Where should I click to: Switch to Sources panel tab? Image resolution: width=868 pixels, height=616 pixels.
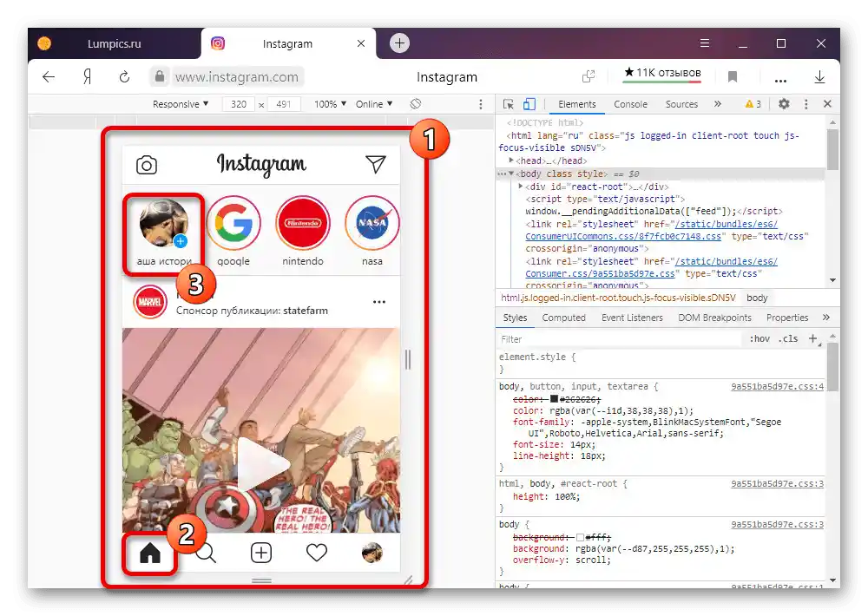681,104
